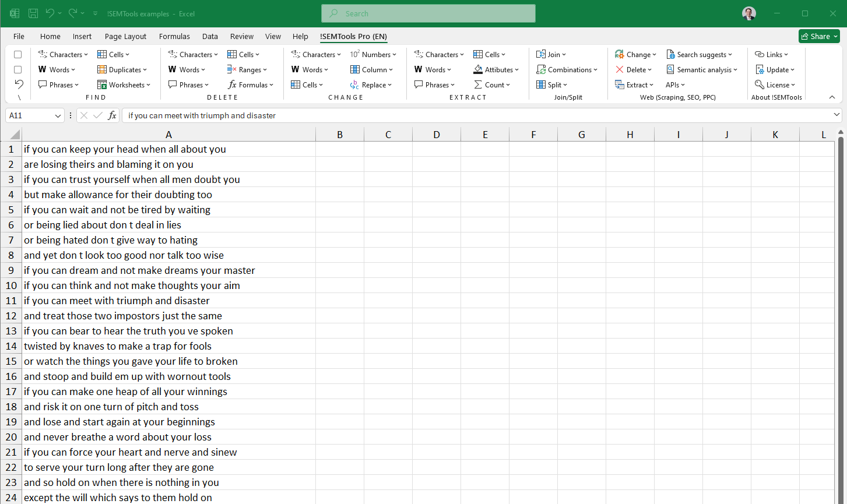Collapse the ribbon with the chevron
The width and height of the screenshot is (847, 504).
[x=832, y=97]
